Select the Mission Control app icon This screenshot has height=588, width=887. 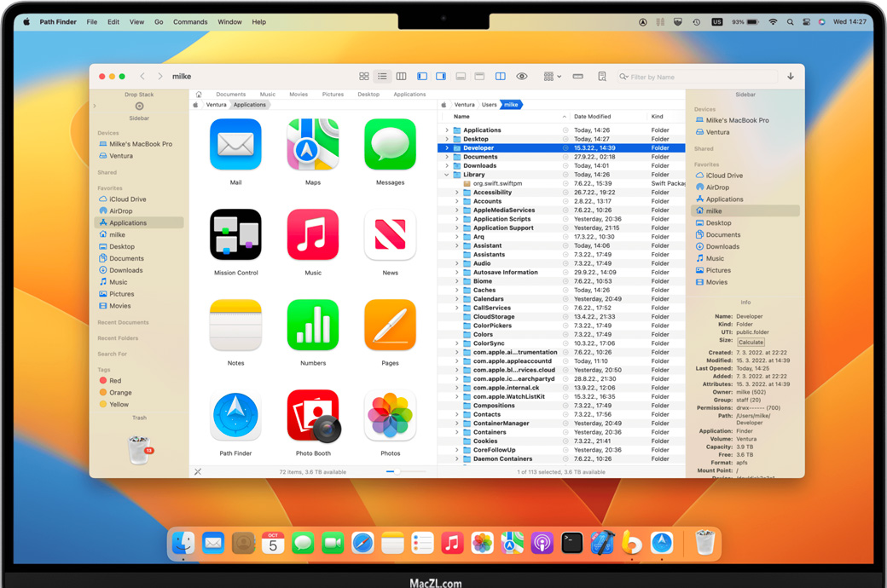(x=235, y=234)
